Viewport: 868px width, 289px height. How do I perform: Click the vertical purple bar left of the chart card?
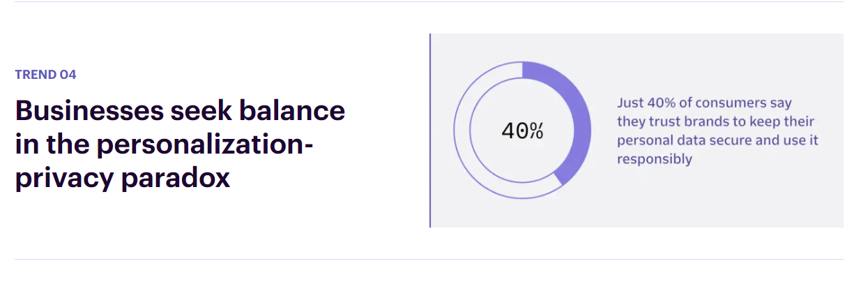click(430, 131)
